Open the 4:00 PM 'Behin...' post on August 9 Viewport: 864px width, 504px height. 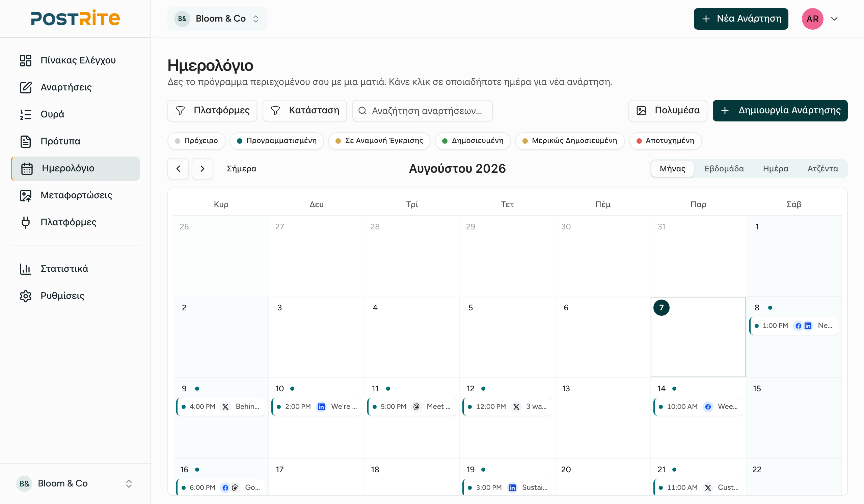(221, 407)
